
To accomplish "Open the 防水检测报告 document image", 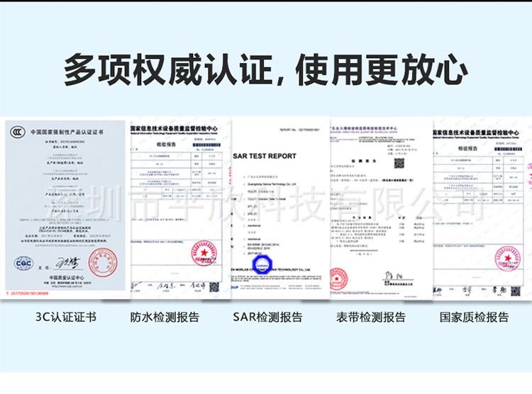I will [180, 208].
